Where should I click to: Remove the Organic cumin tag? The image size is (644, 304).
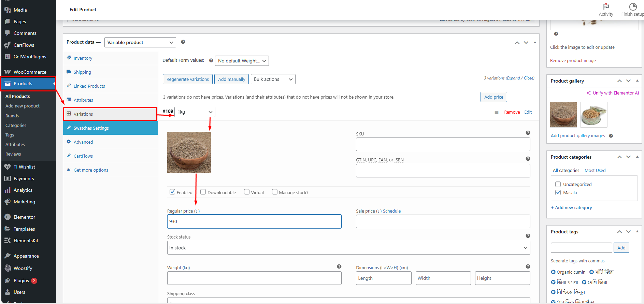click(553, 272)
